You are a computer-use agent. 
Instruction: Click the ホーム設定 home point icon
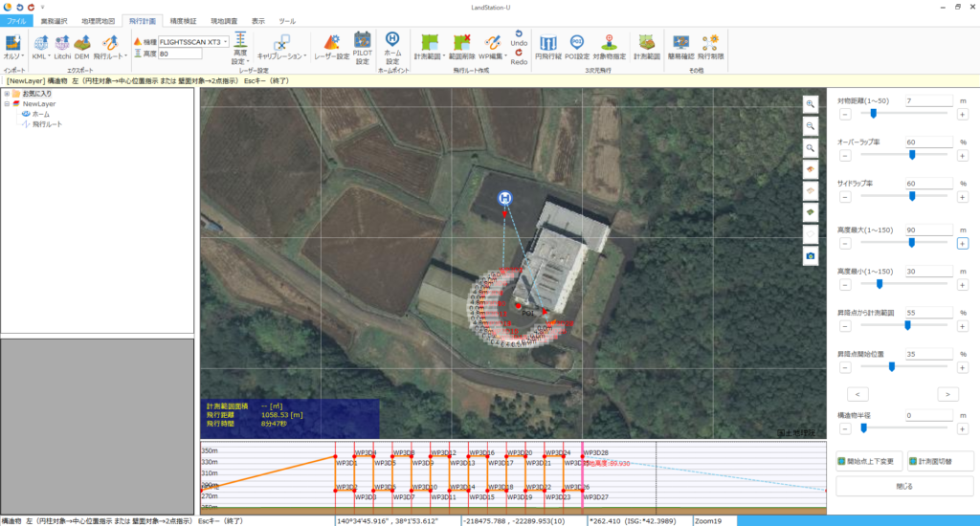[392, 40]
